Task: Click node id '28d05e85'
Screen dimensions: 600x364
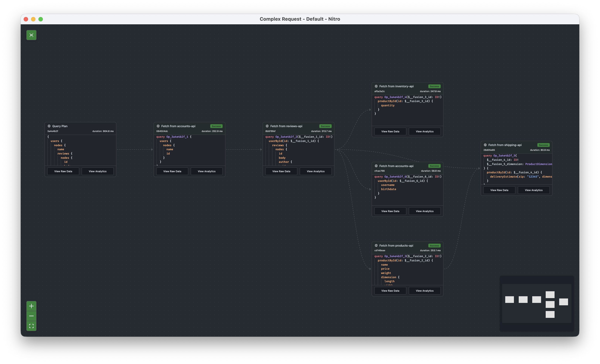Action: pos(489,150)
